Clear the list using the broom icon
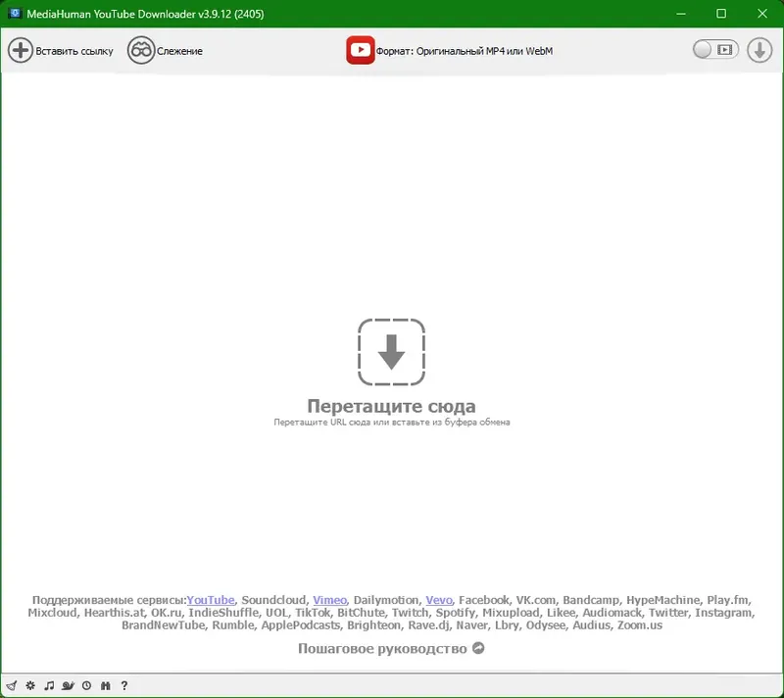The width and height of the screenshot is (784, 698). pyautogui.click(x=11, y=686)
